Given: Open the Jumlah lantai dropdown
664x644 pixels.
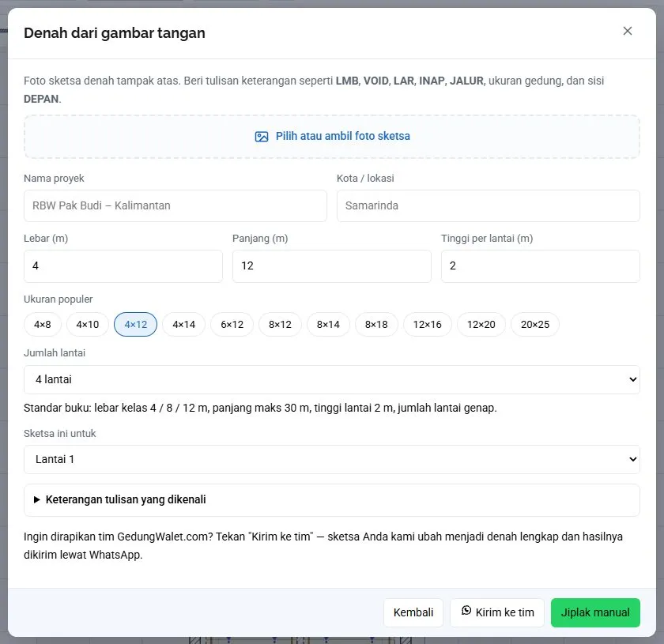Looking at the screenshot, I should 331,379.
